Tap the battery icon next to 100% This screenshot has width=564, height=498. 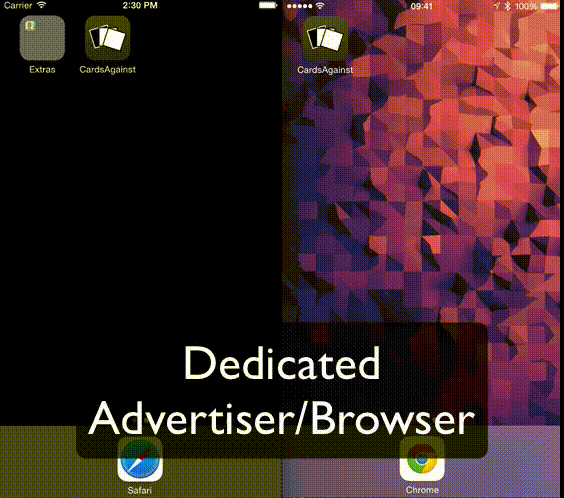(550, 6)
